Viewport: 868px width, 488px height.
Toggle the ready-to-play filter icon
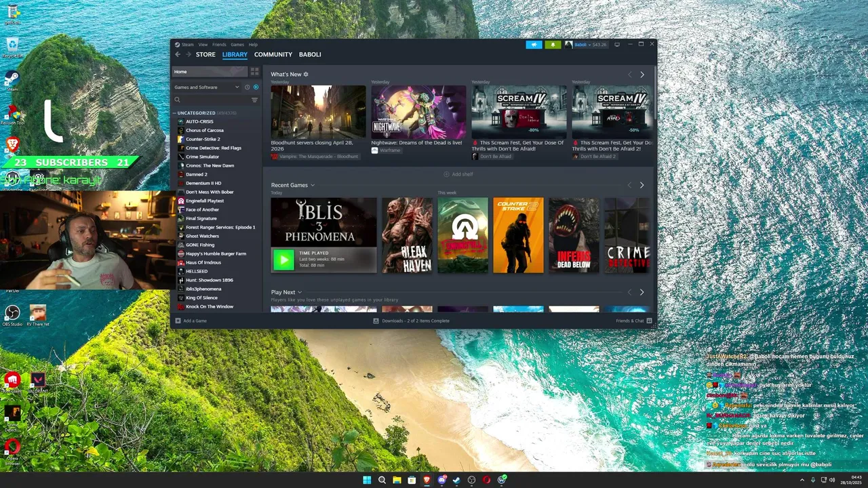click(x=256, y=87)
